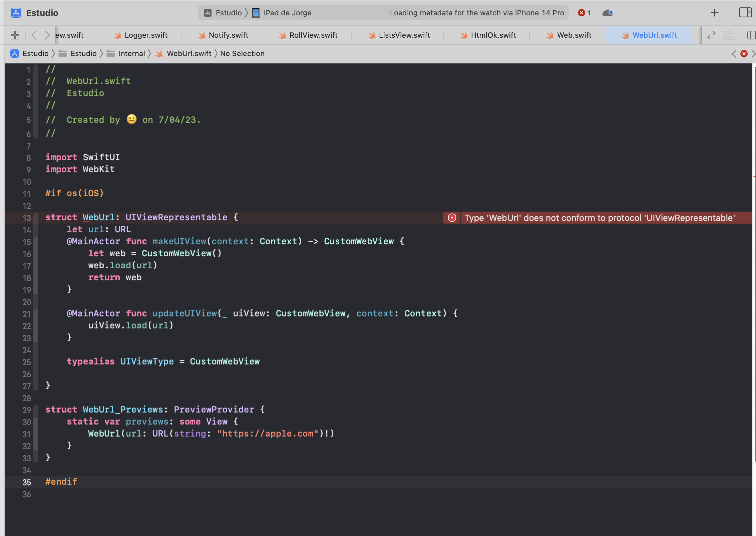Add a new editor pane

click(751, 35)
